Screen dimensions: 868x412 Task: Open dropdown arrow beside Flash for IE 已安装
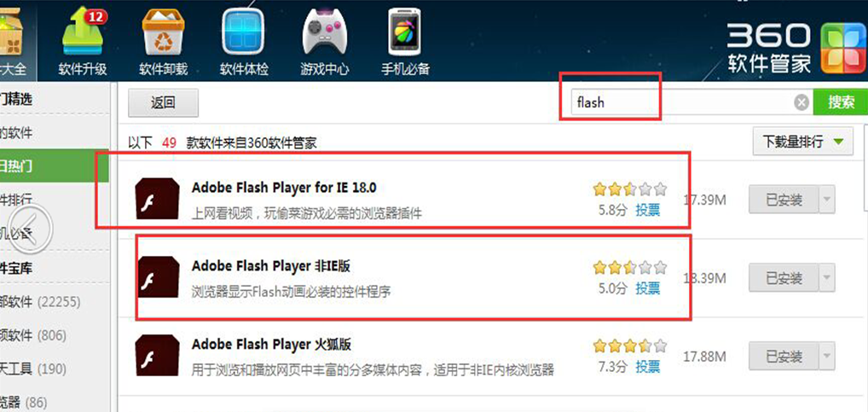coord(826,200)
